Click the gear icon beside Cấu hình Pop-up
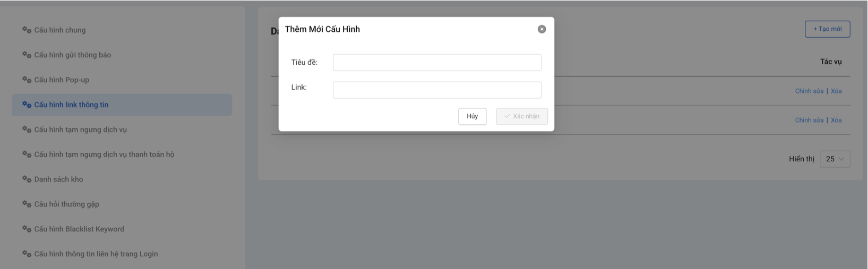868x269 pixels. (x=27, y=80)
